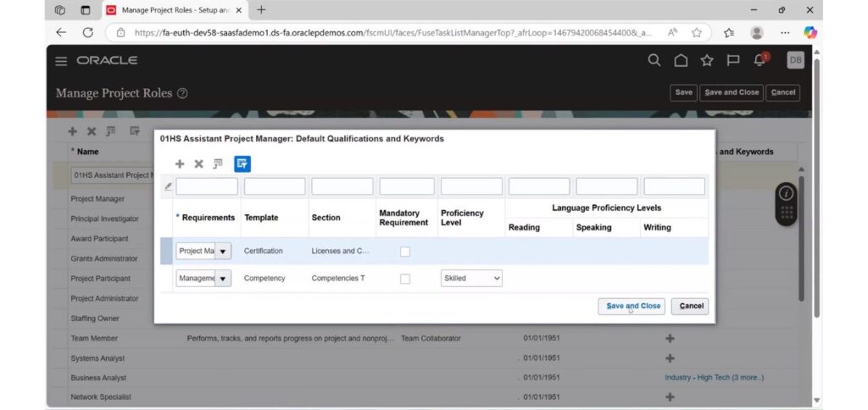Click Writing column filter field
868x410 pixels.
coord(674,186)
